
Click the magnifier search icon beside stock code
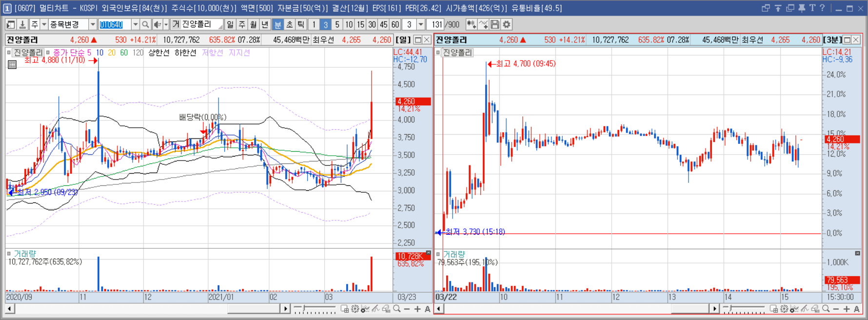pyautogui.click(x=145, y=24)
